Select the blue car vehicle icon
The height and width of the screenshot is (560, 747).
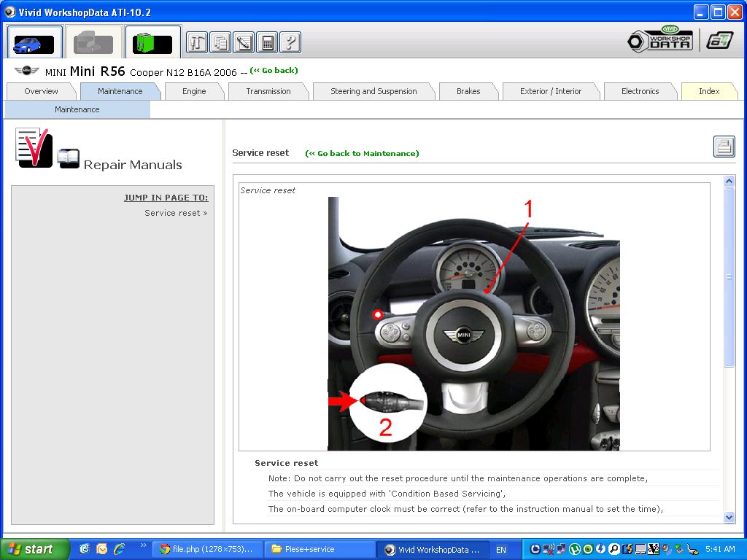coord(34,43)
